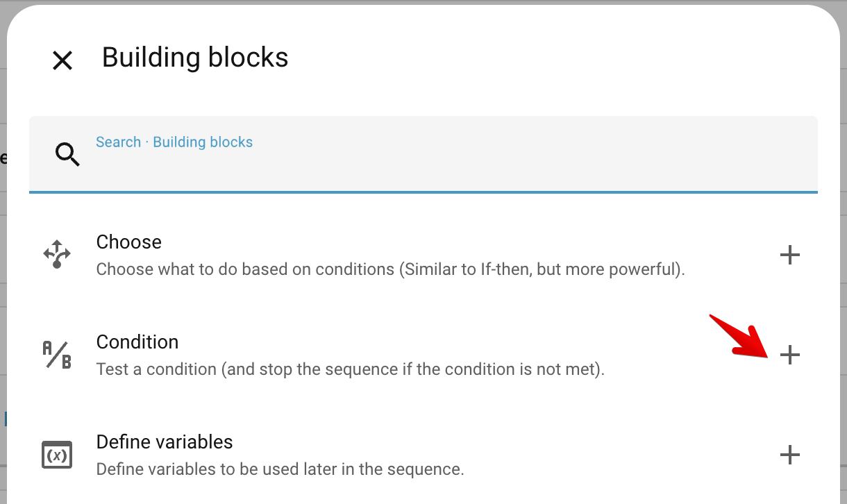Select the Choose building block title

tap(129, 242)
